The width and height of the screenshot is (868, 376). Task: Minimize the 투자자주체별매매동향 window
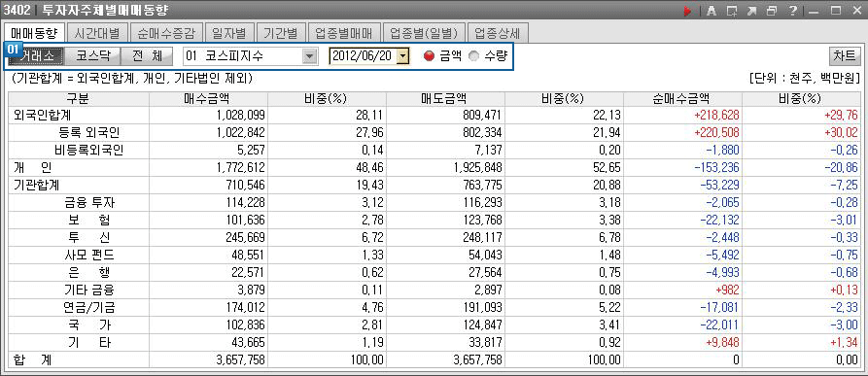pyautogui.click(x=814, y=11)
